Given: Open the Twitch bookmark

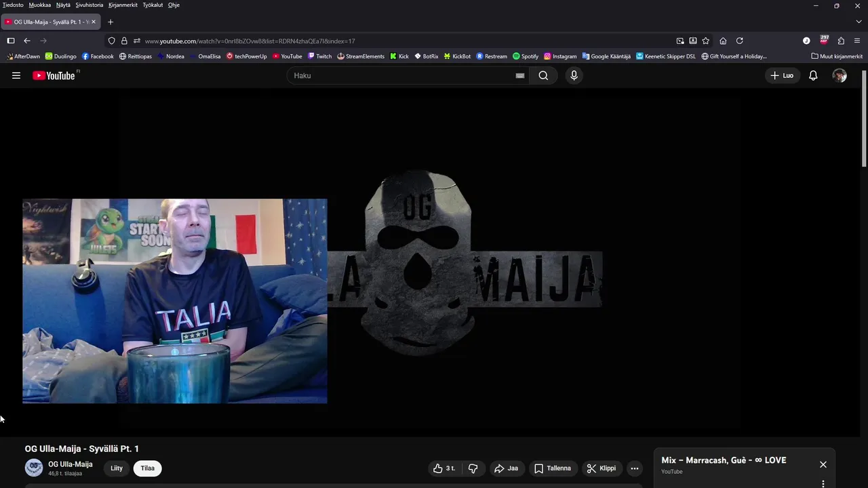Looking at the screenshot, I should [x=319, y=56].
